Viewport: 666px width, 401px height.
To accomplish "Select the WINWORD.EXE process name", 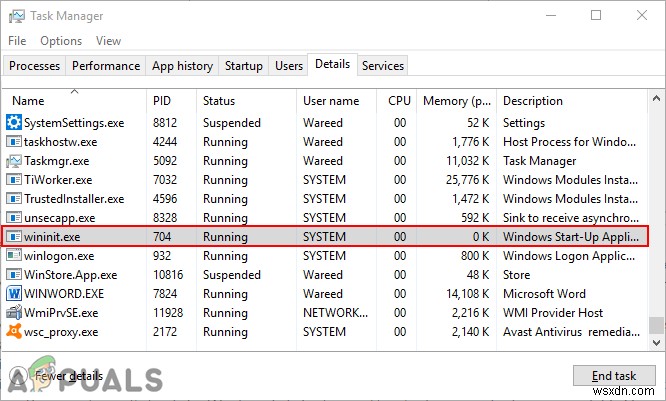I will coord(64,294).
